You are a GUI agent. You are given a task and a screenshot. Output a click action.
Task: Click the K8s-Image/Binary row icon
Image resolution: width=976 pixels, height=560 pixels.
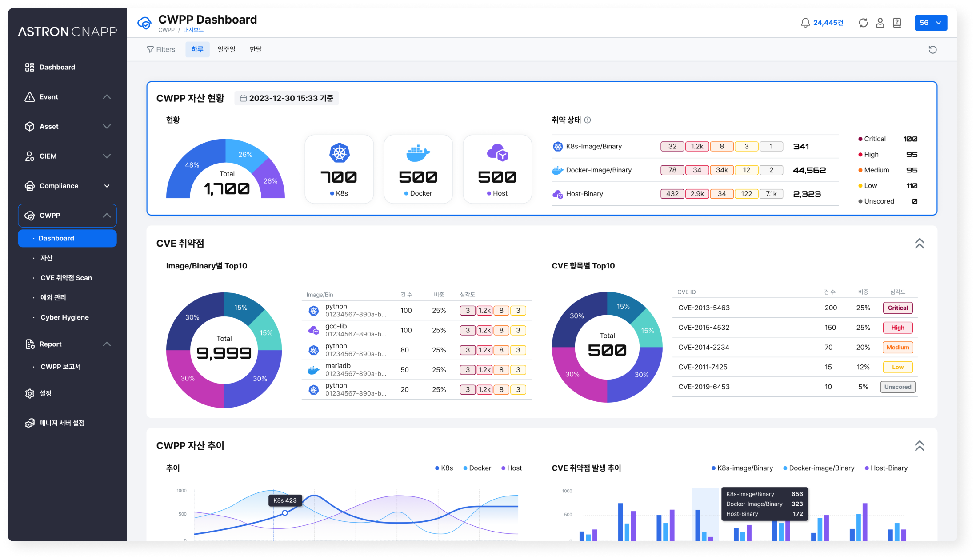[557, 147]
